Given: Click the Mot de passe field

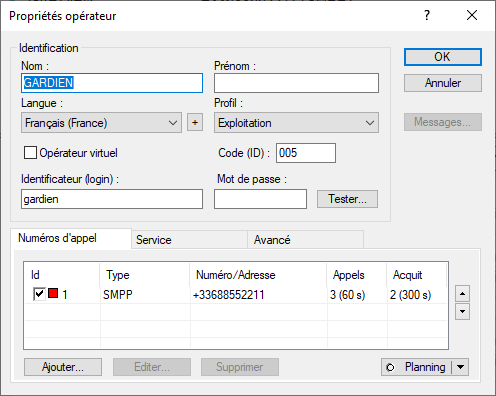Looking at the screenshot, I should click(x=260, y=199).
